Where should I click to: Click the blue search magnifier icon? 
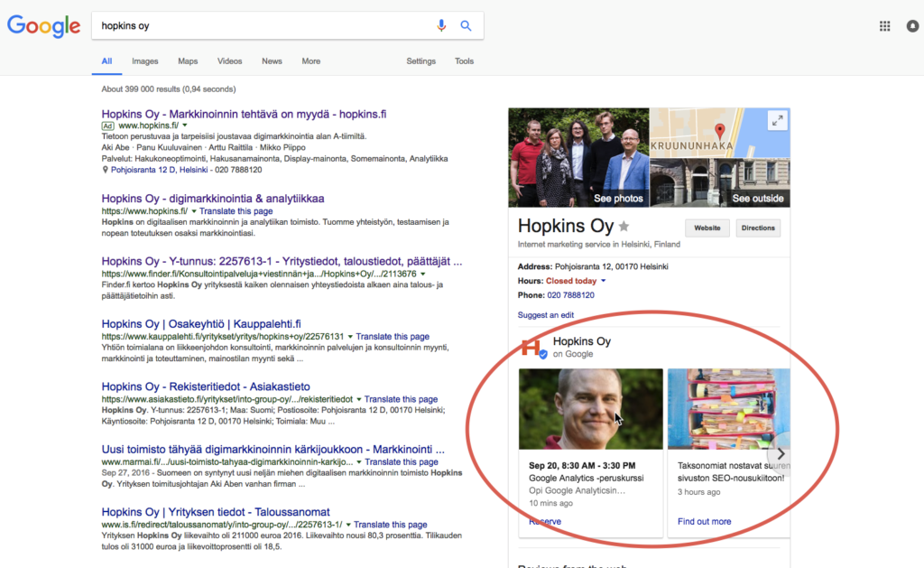click(x=466, y=25)
